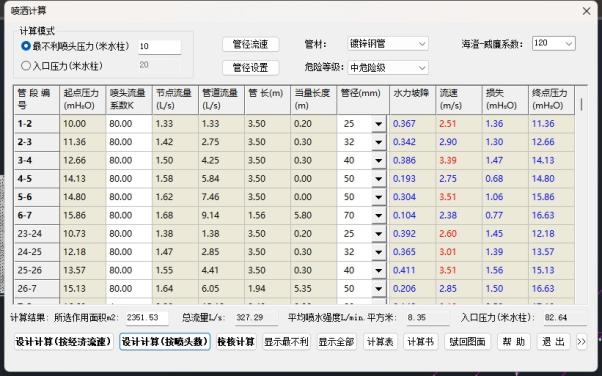Image resolution: width=602 pixels, height=376 pixels.
Task: Select pipe segment row header 26-7
Action: point(36,288)
